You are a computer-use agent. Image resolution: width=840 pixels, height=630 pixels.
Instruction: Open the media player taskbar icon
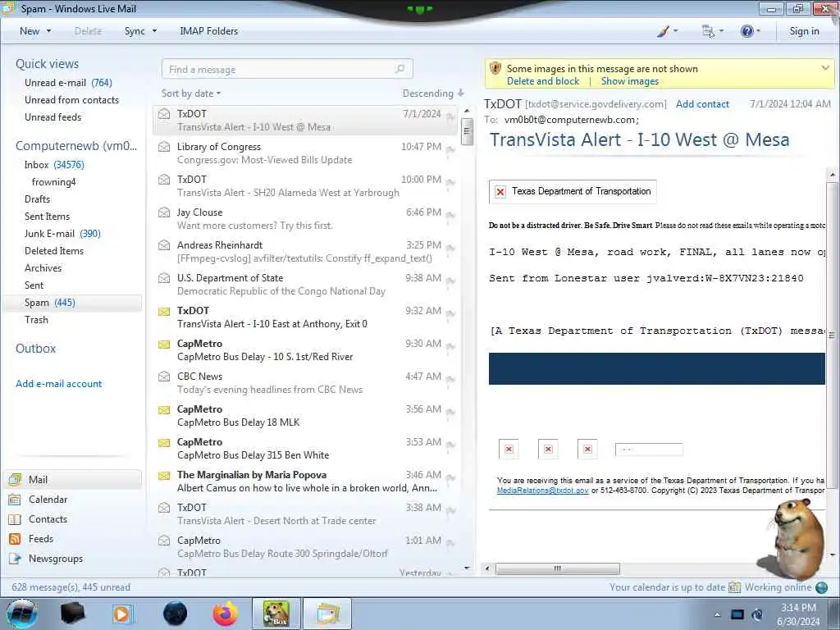click(123, 614)
